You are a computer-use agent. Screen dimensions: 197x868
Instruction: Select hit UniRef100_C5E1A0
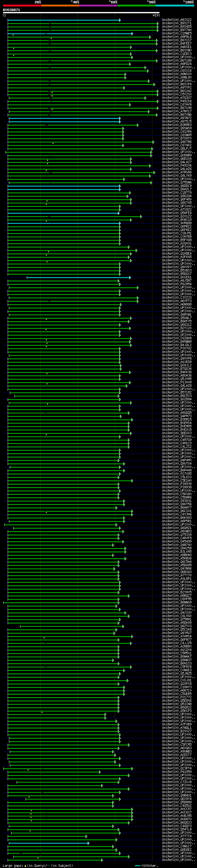(177, 481)
